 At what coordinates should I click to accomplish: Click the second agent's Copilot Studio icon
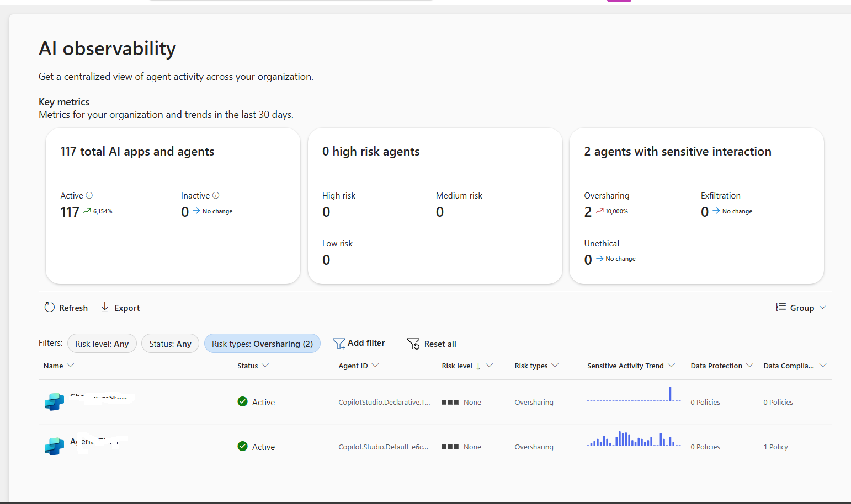click(54, 446)
